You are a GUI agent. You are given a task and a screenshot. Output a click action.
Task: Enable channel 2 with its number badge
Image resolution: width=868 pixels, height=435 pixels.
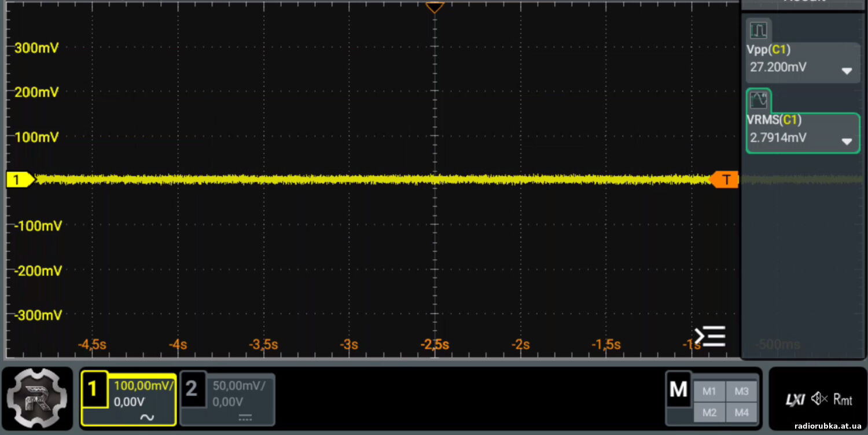click(x=192, y=389)
